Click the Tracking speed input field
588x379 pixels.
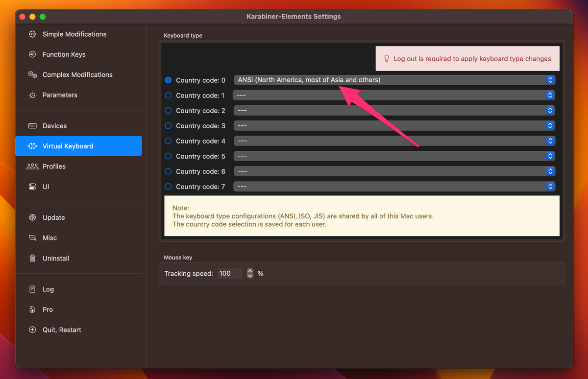coord(229,273)
